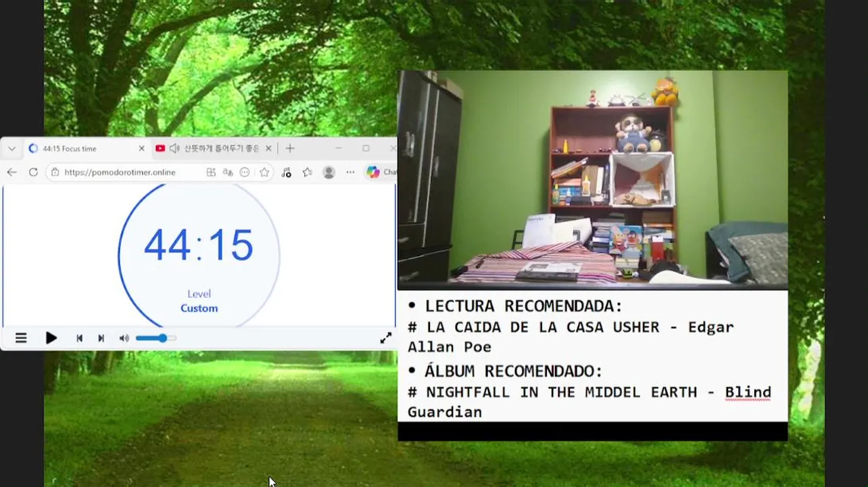Switch to the 44:15 Focus time tab
868x487 pixels.
tap(86, 148)
